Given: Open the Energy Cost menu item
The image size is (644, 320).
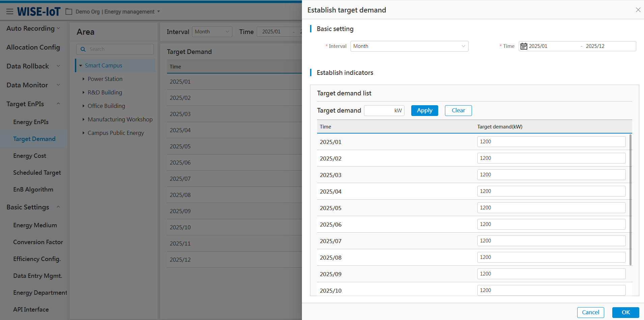Looking at the screenshot, I should coord(30,156).
